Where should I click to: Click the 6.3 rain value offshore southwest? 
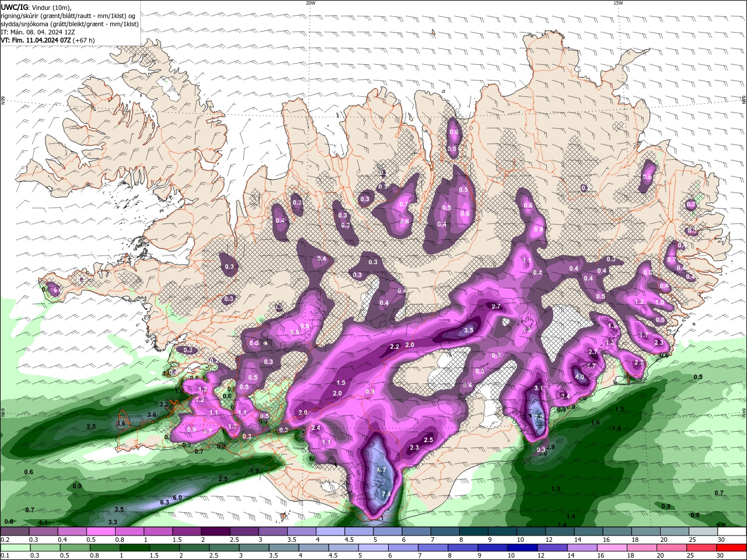click(165, 502)
